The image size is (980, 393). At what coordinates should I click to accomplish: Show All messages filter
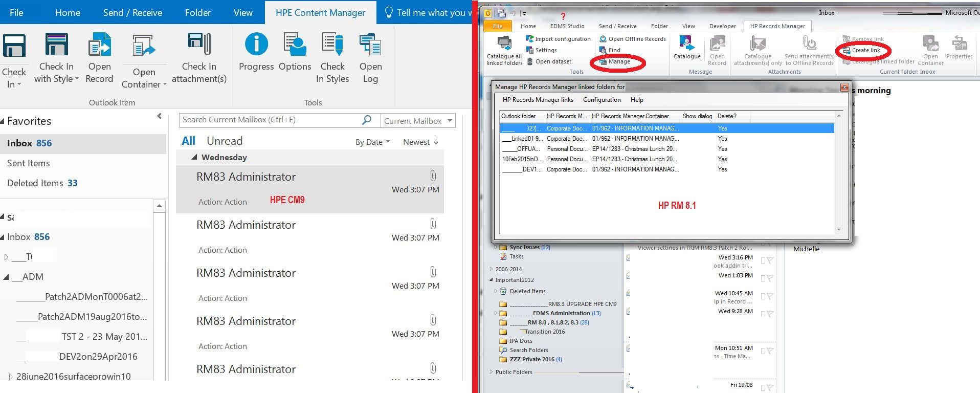[188, 141]
